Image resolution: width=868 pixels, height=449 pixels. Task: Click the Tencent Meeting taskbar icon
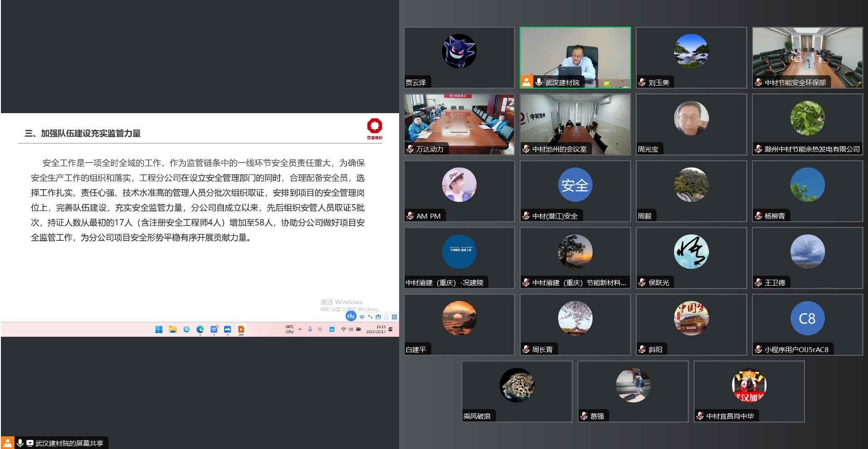227,330
